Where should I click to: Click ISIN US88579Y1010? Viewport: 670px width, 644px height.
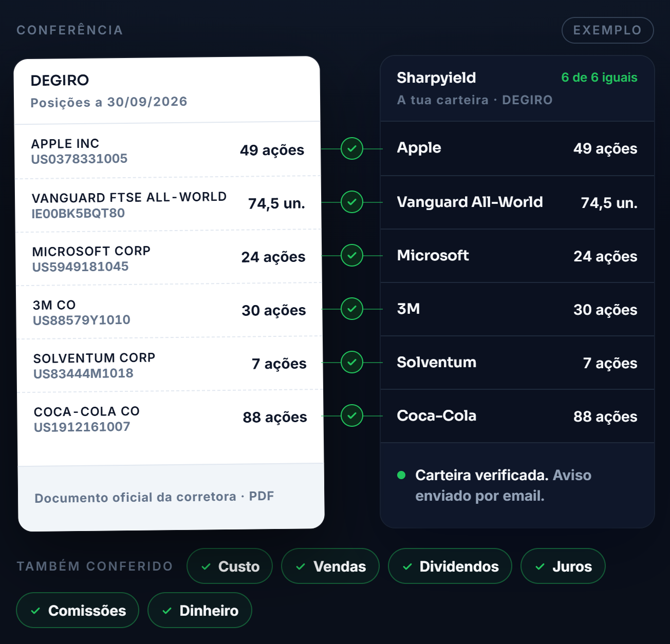click(x=82, y=320)
